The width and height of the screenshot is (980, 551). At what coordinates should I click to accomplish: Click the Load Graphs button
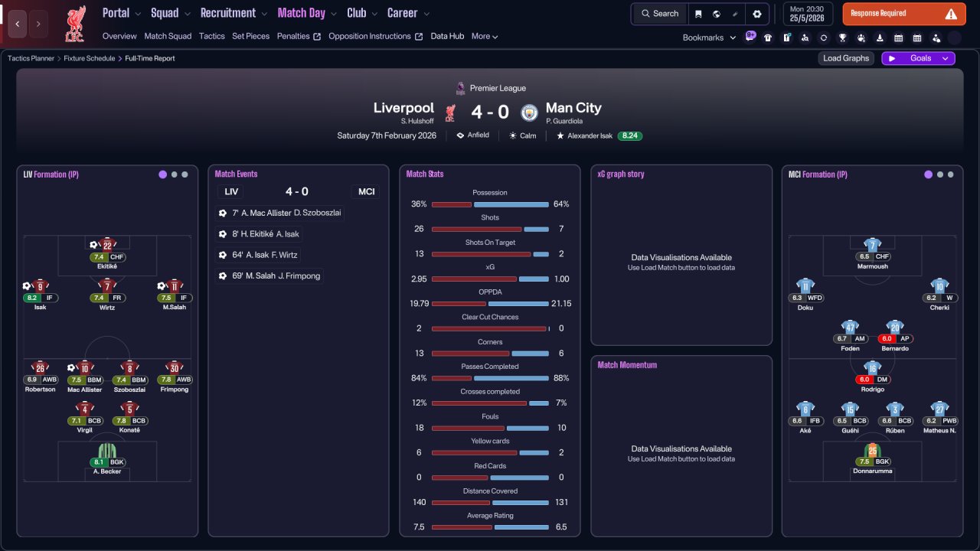pyautogui.click(x=846, y=58)
